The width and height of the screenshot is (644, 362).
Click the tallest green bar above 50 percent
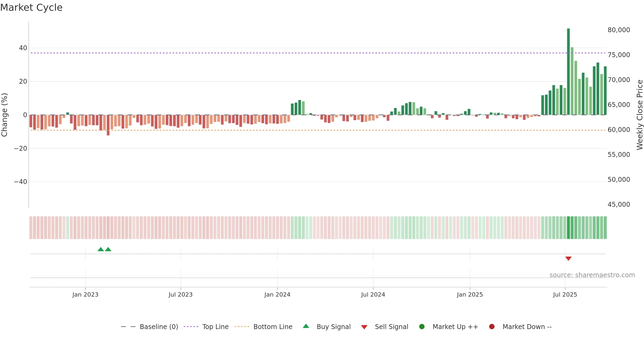point(568,72)
